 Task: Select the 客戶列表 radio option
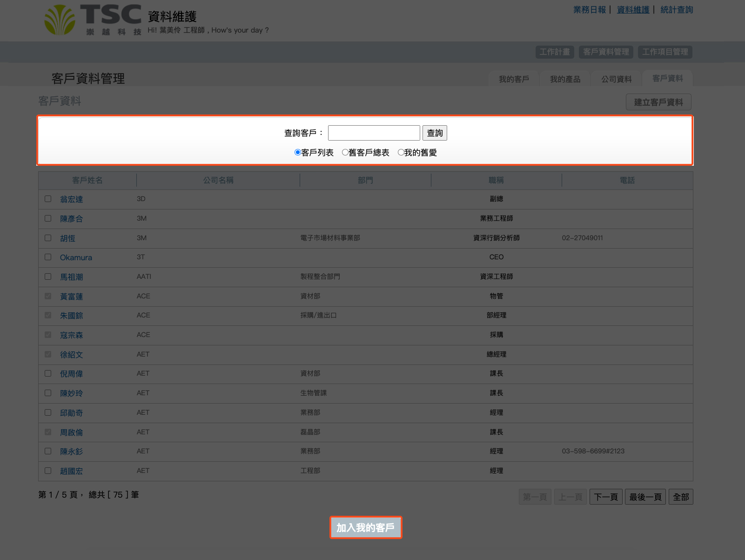pyautogui.click(x=298, y=152)
